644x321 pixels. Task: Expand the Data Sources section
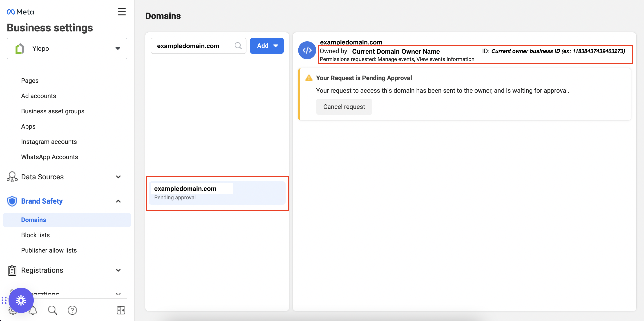tap(118, 177)
